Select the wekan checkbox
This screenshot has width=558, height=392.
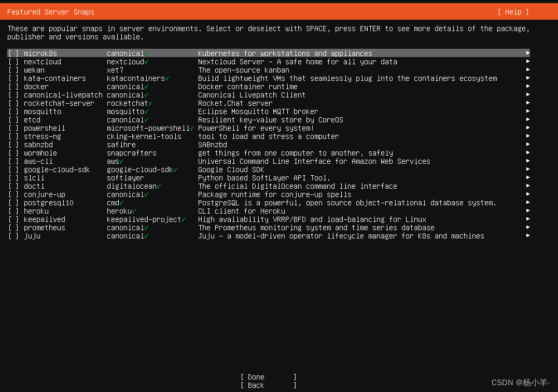(13, 70)
